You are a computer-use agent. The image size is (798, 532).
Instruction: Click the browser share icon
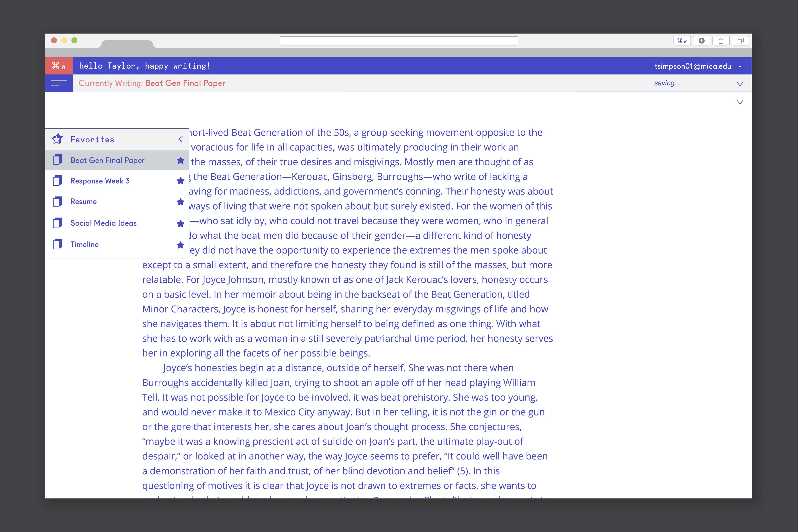[721, 41]
